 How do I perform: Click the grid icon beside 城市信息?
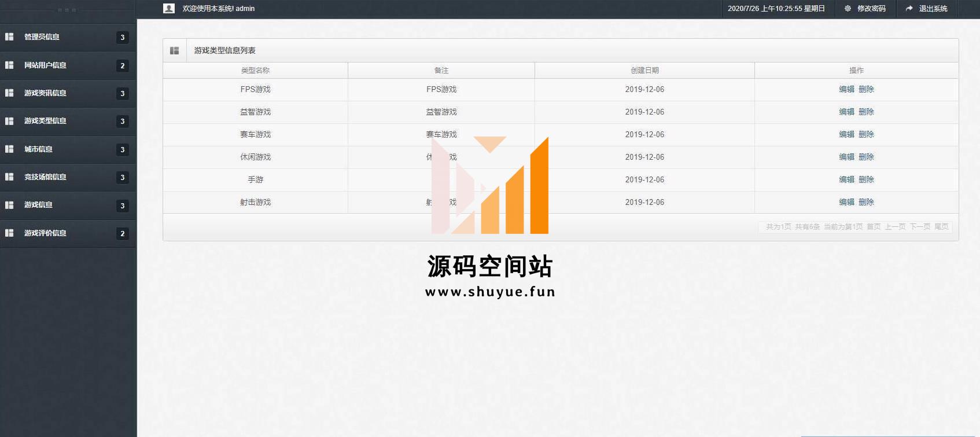[x=9, y=149]
